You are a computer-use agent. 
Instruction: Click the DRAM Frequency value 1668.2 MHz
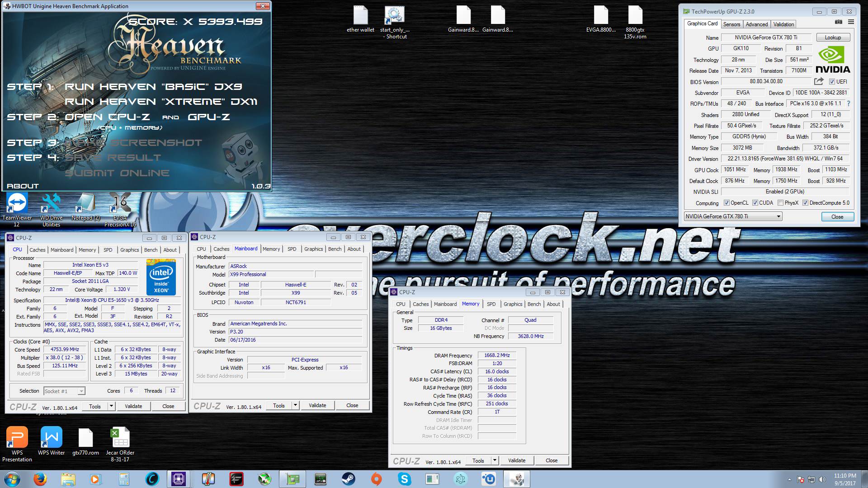click(497, 356)
